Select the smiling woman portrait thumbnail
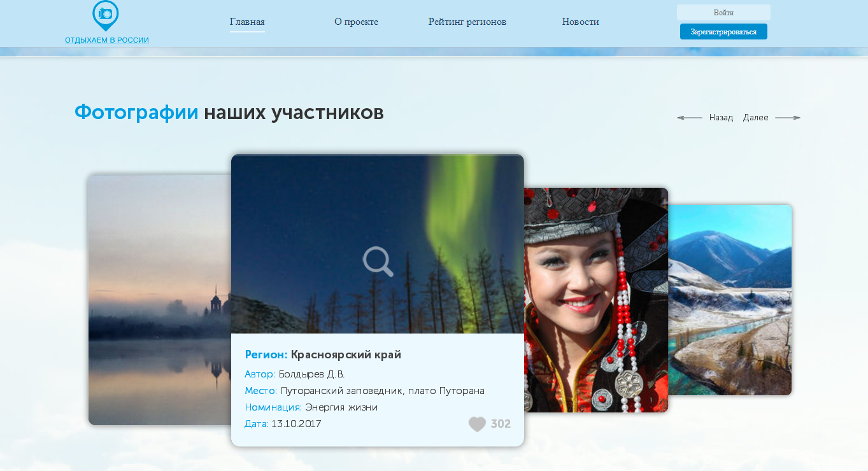This screenshot has height=471, width=868. click(596, 300)
